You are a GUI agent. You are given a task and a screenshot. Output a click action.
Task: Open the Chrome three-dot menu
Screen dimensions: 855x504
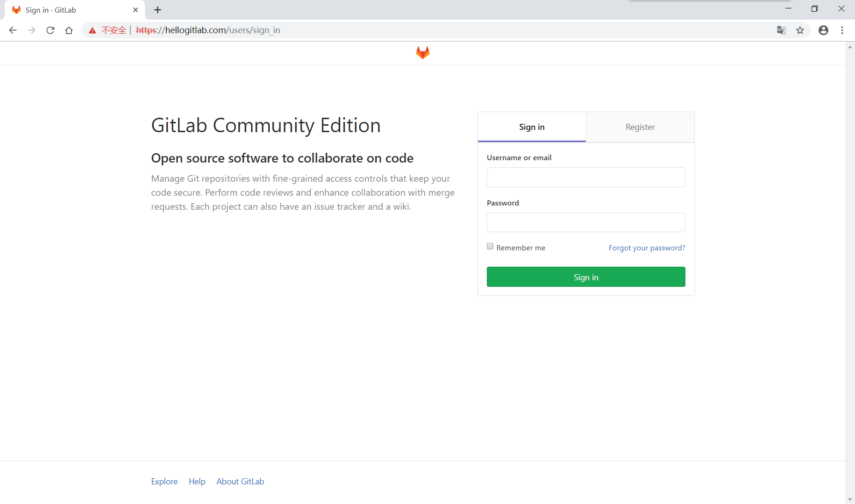point(842,30)
